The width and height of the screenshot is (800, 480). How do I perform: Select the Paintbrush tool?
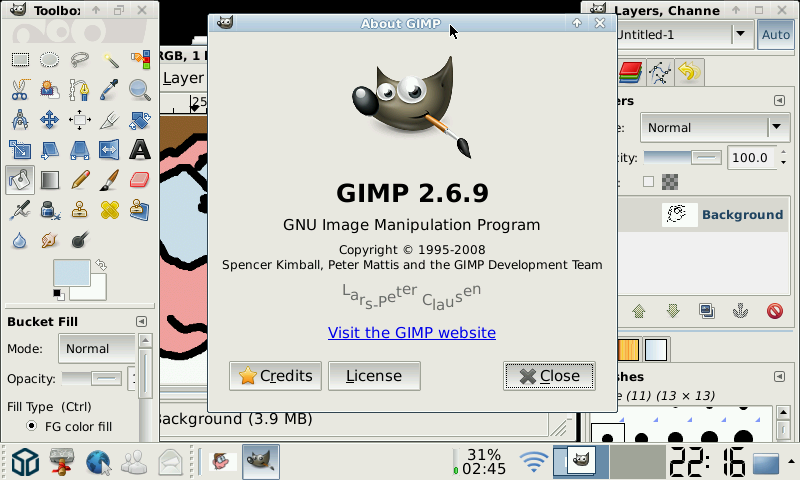click(110, 180)
